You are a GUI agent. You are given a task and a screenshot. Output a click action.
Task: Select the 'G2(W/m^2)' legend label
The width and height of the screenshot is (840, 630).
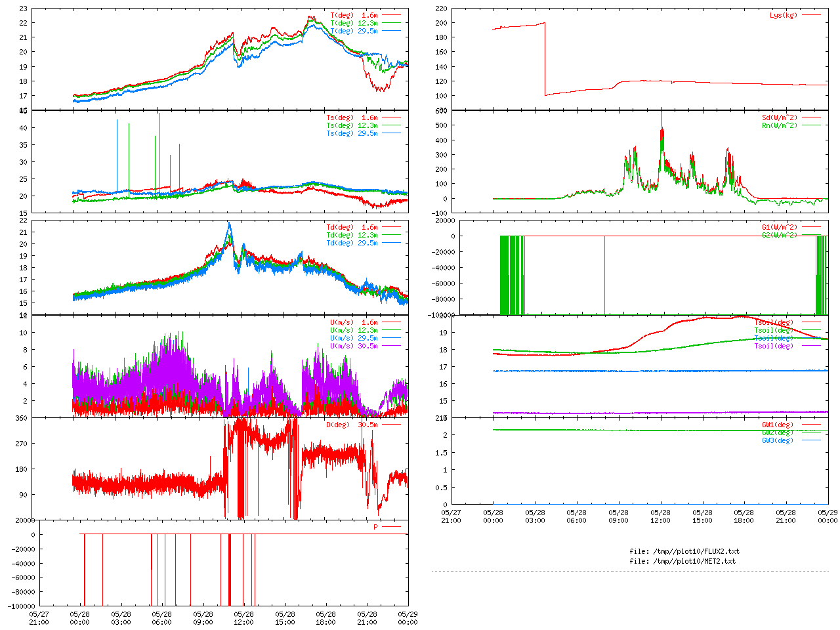coord(780,235)
